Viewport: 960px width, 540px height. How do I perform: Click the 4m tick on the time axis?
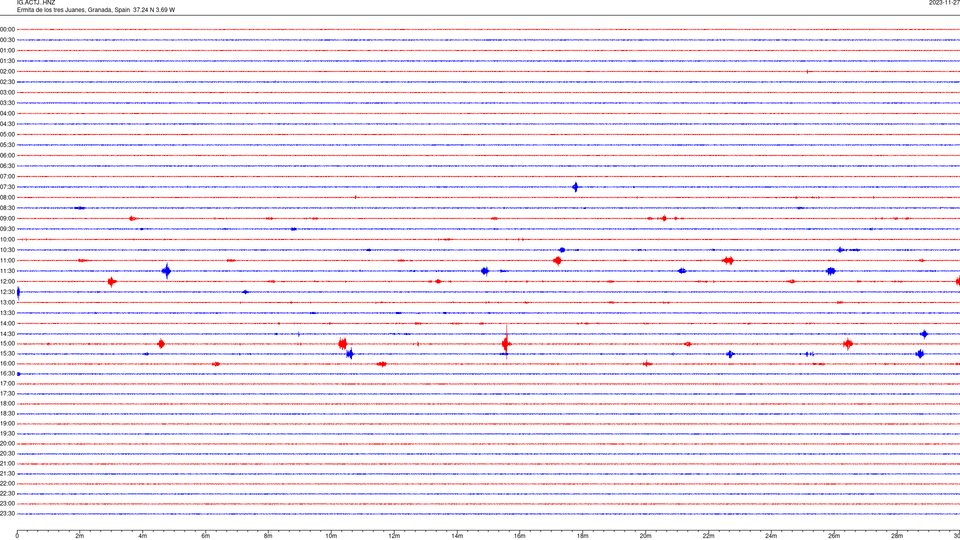click(x=143, y=536)
